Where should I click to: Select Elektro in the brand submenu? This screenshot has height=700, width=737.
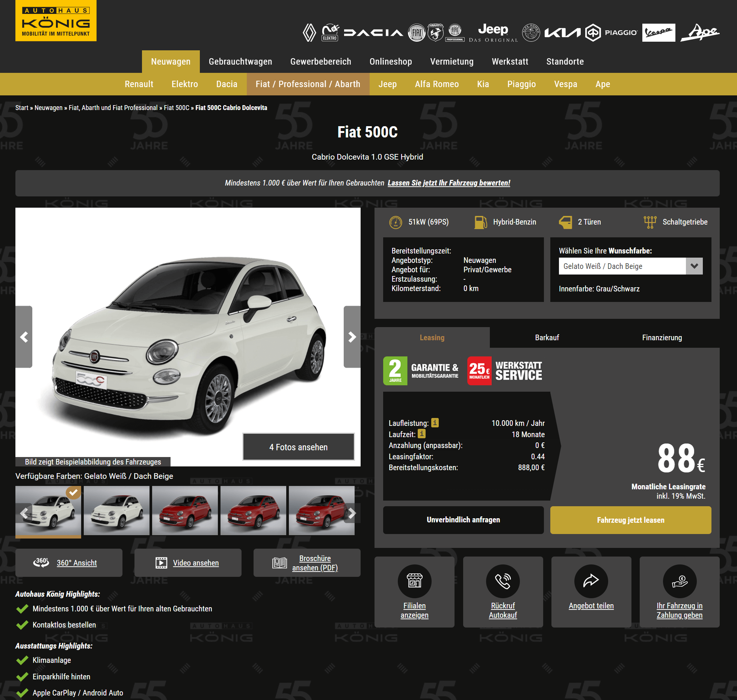click(x=185, y=84)
